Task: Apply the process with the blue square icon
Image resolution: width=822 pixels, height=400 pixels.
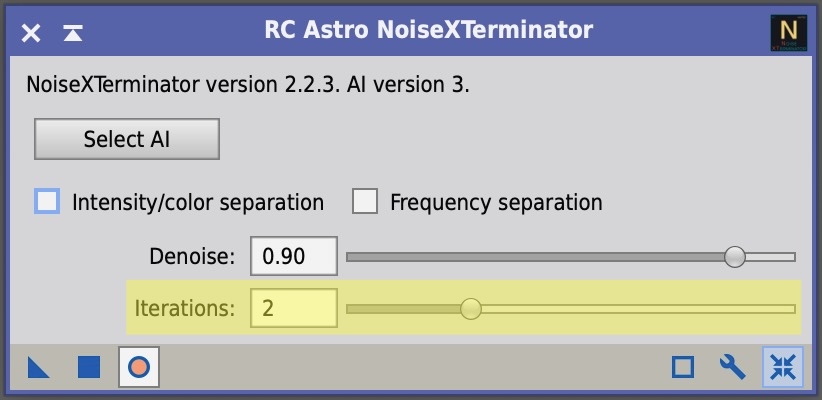Action: [x=89, y=367]
